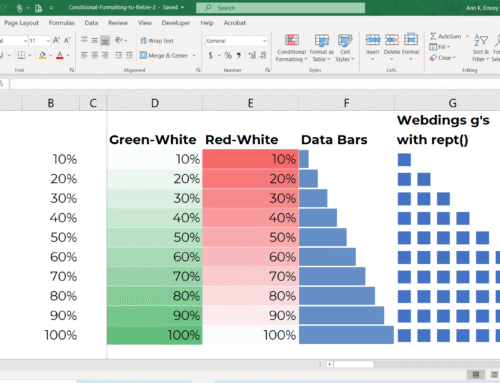This screenshot has width=500, height=383.
Task: Open Conditional Formatting menu
Action: pos(291,48)
